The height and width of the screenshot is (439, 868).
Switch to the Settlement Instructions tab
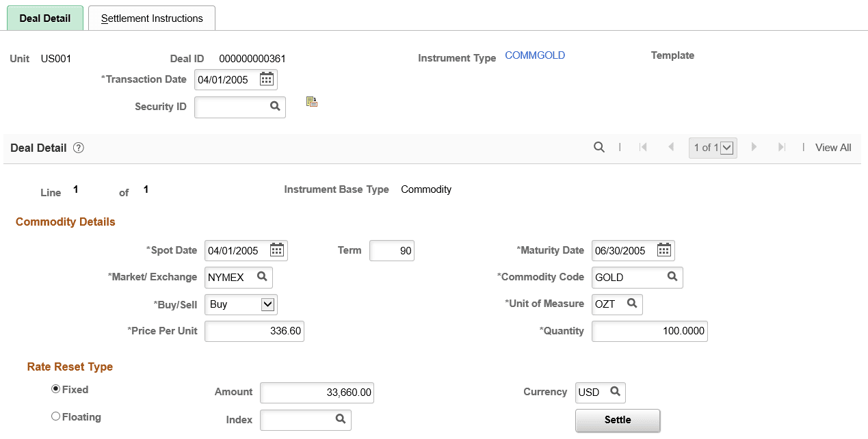(151, 18)
